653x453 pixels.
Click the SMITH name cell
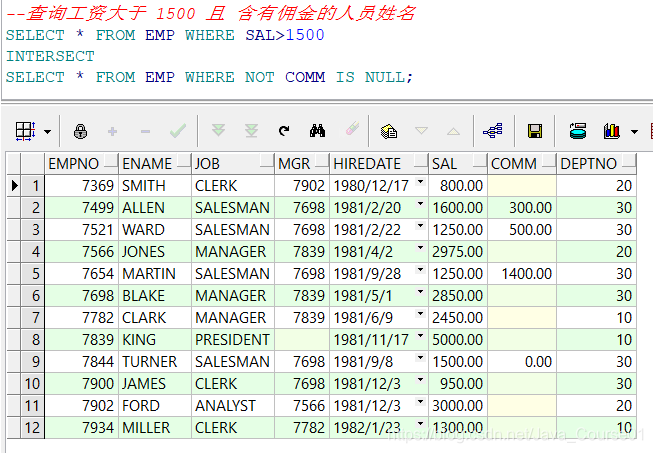click(155, 186)
